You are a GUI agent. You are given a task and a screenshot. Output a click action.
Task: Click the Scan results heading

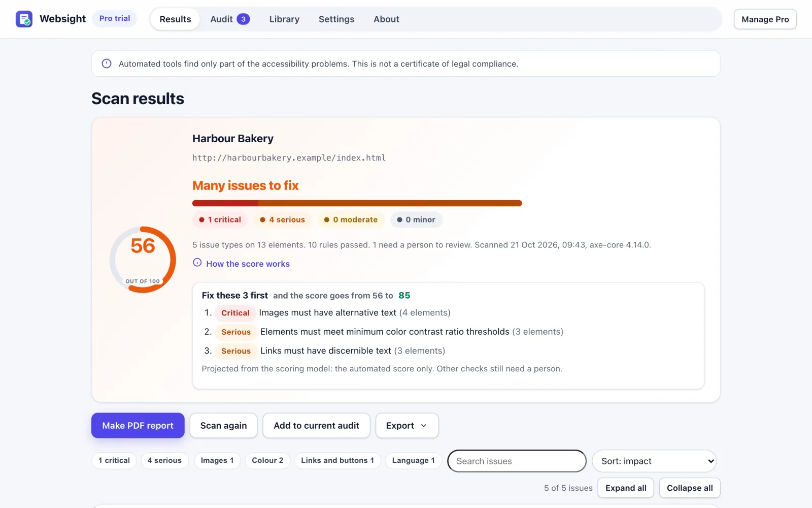coord(138,99)
